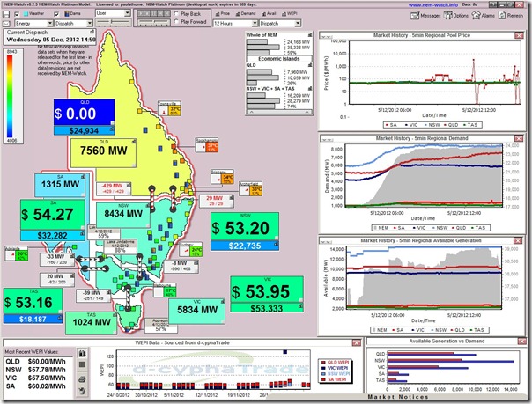Open Options settings
Viewport: 532px width, 404px height.
click(x=456, y=15)
